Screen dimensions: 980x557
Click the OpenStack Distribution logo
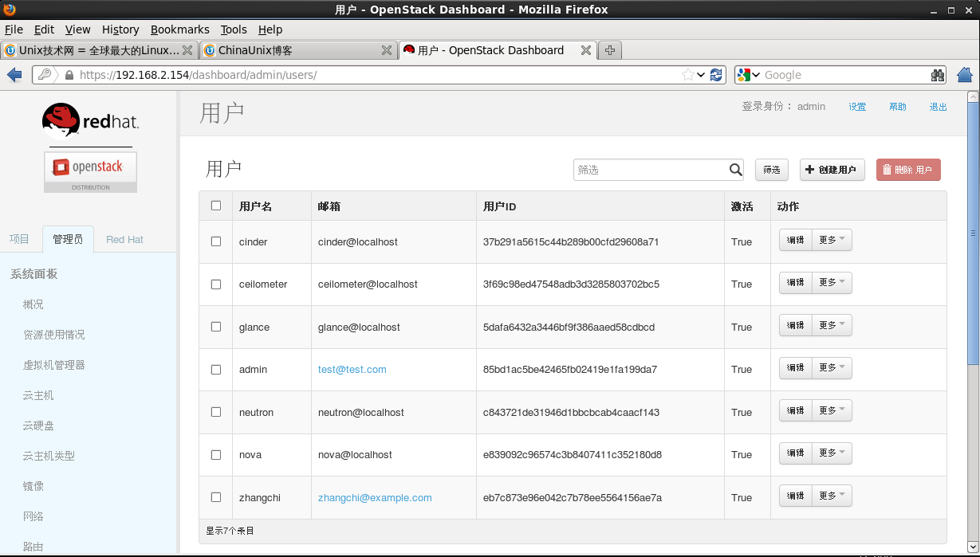click(x=89, y=171)
